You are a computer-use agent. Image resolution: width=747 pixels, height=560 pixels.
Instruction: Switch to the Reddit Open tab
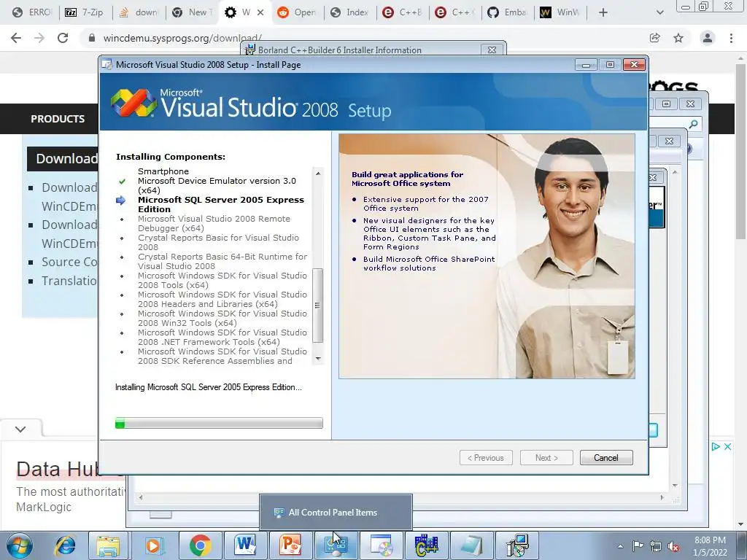click(x=298, y=12)
